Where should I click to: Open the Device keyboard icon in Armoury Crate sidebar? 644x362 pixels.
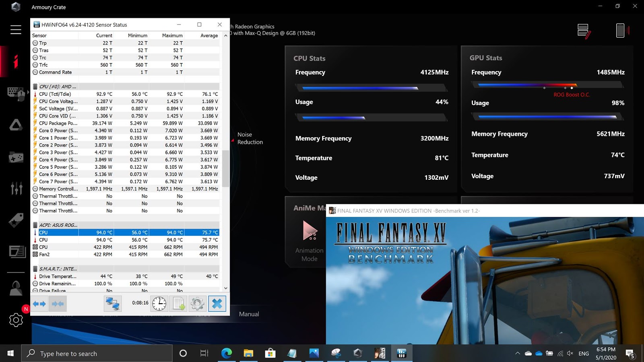[x=16, y=93]
